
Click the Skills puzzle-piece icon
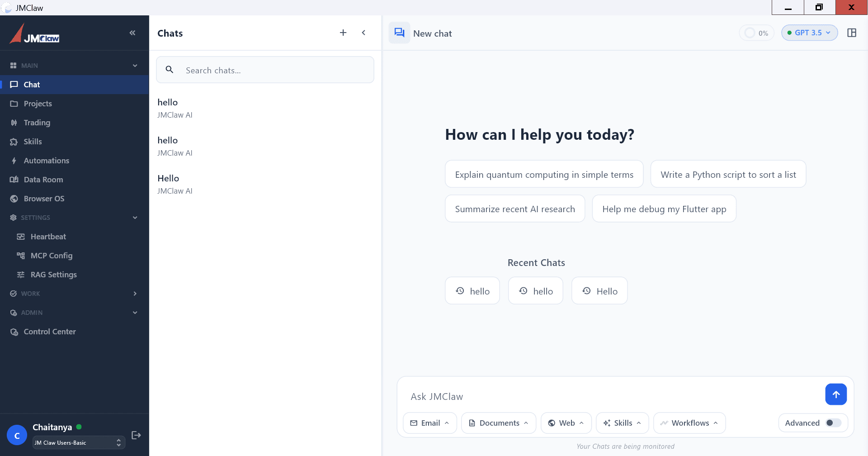click(14, 142)
